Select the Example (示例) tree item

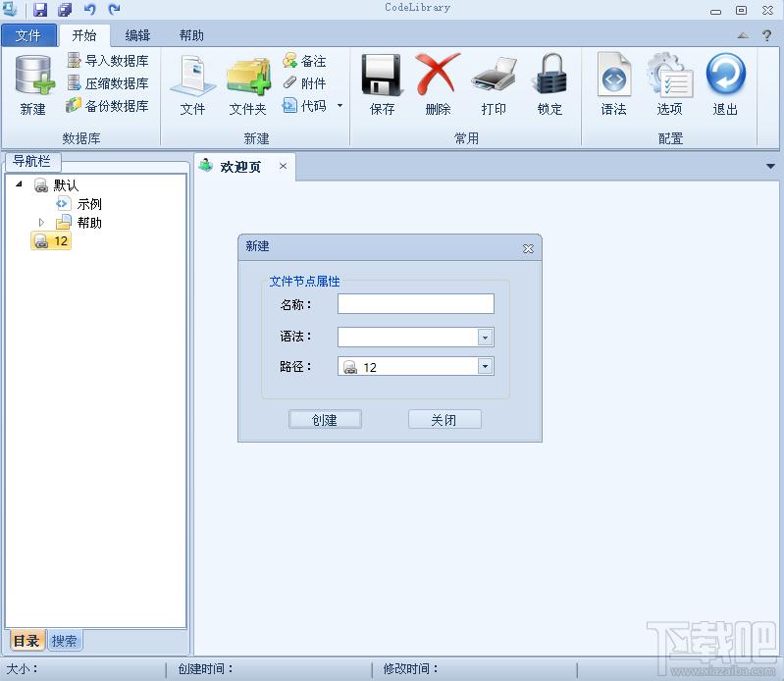[x=79, y=204]
